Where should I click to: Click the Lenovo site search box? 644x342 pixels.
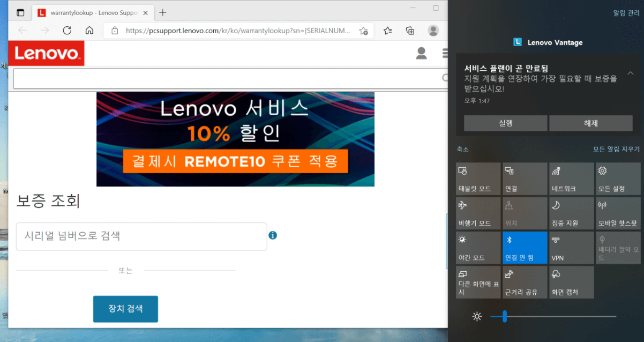coord(230,78)
